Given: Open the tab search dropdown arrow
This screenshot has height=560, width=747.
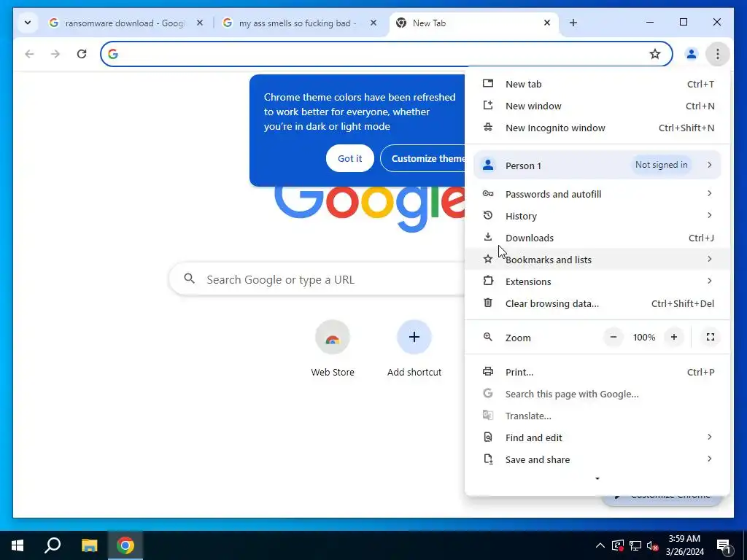Looking at the screenshot, I should click(x=28, y=23).
